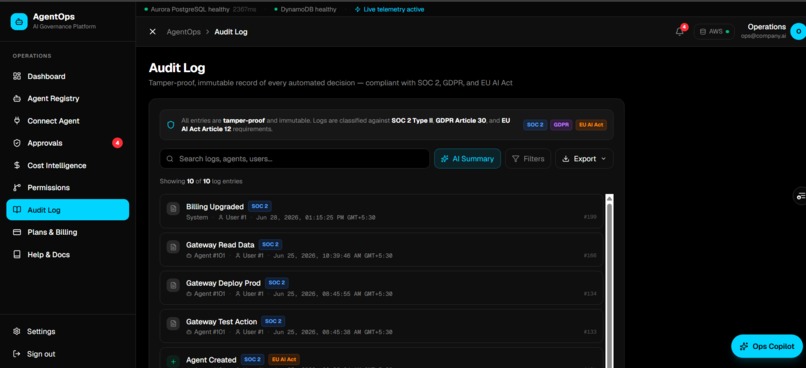Viewport: 806px width, 368px height.
Task: Open the Ops Copilot assistant button
Action: click(767, 346)
